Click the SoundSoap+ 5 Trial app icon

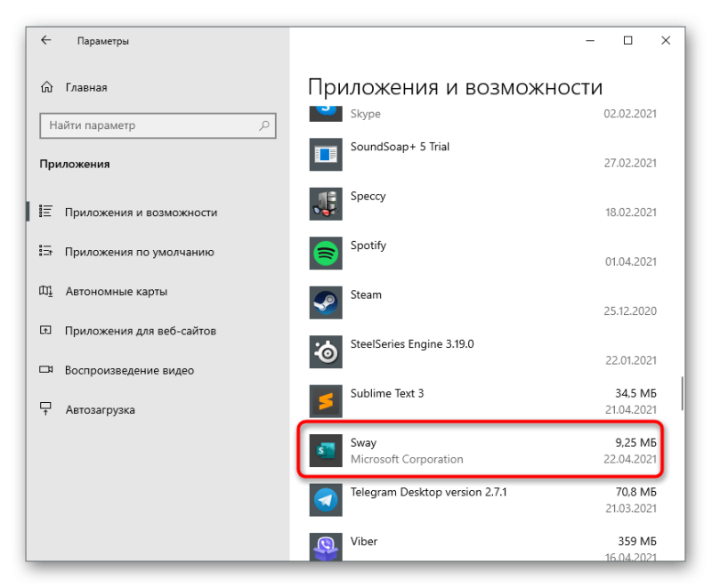click(326, 155)
